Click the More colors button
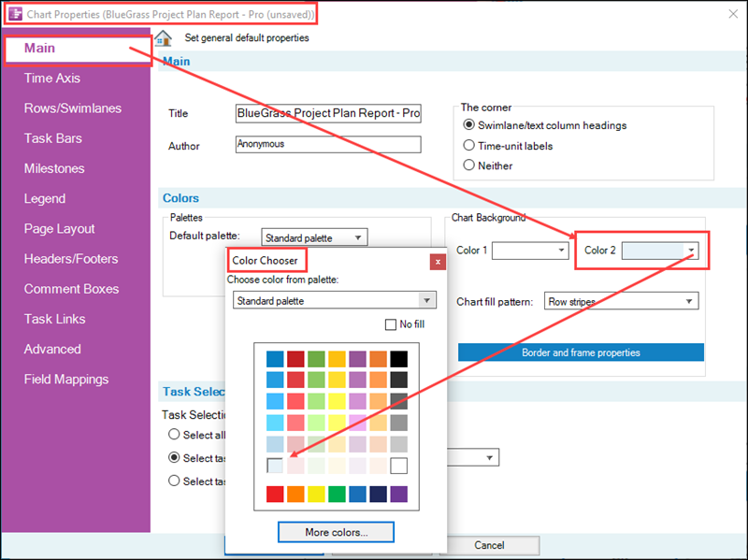Viewport: 748px width, 560px height. [x=336, y=532]
